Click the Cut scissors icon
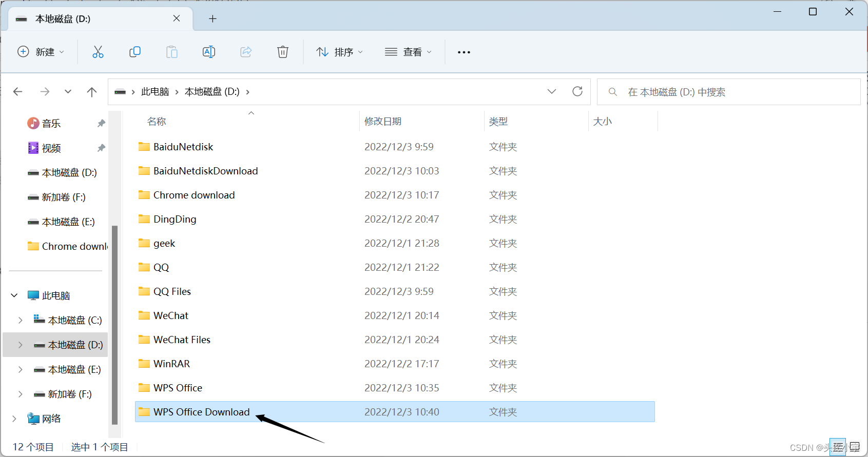Image resolution: width=868 pixels, height=457 pixels. point(98,52)
